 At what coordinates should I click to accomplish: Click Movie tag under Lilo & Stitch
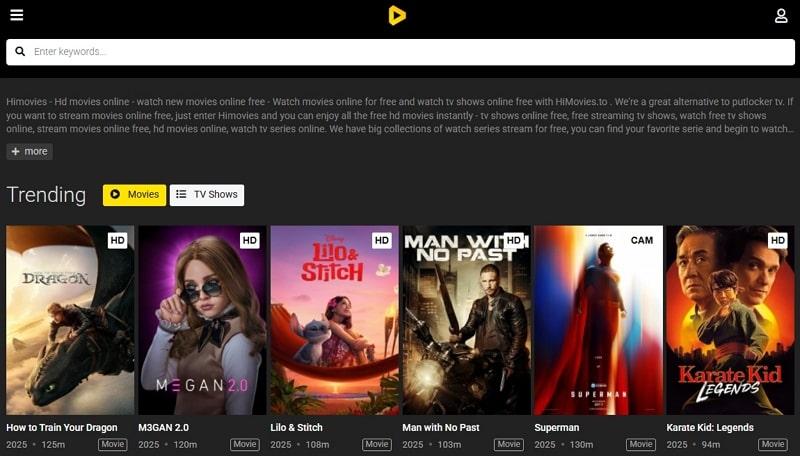coord(377,444)
